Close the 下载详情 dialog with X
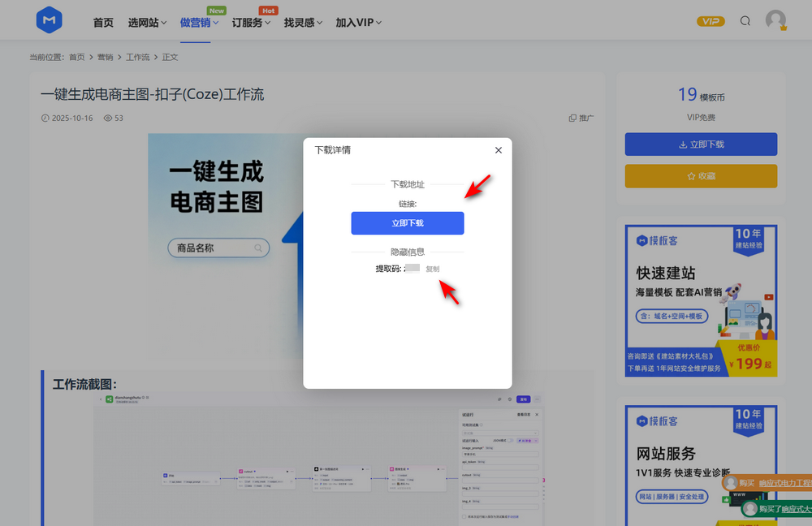Viewport: 812px width, 526px height. (499, 150)
